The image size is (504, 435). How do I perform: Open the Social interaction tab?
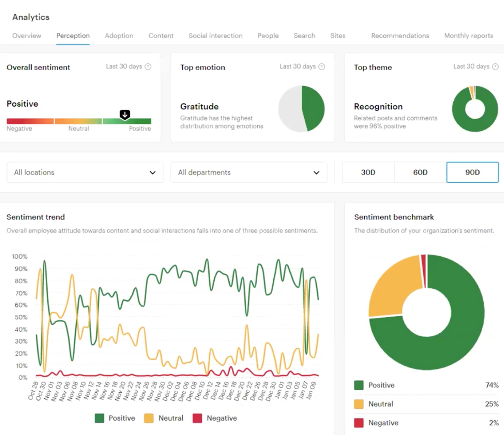(x=215, y=35)
